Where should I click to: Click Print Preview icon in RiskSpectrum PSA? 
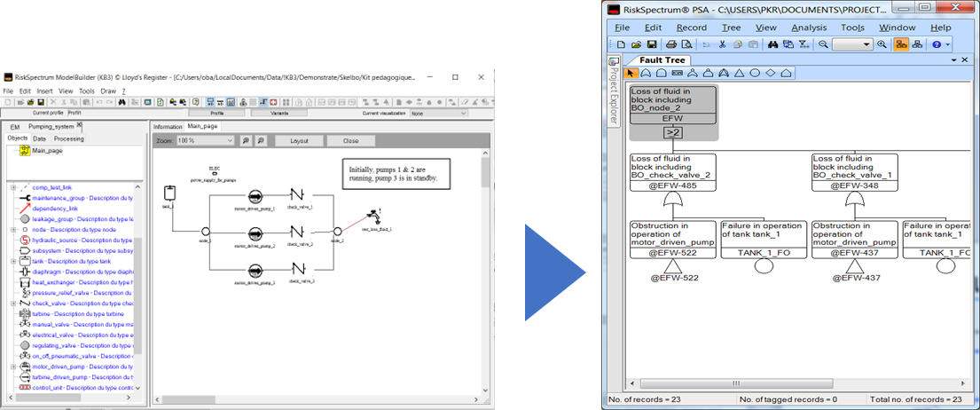click(x=686, y=44)
